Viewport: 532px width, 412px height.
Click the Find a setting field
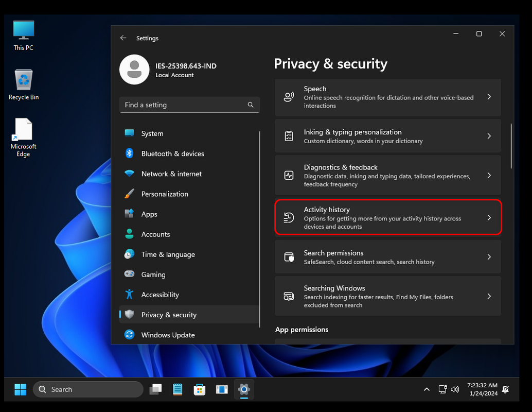pyautogui.click(x=190, y=105)
